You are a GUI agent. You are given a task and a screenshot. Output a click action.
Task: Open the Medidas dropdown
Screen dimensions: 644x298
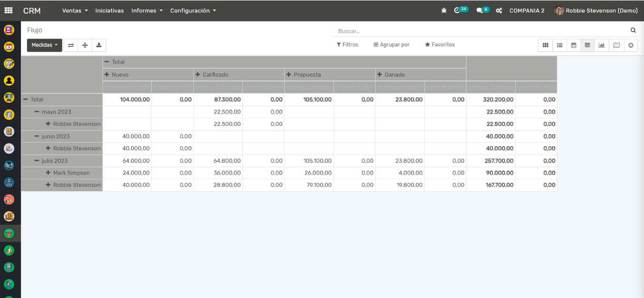[45, 45]
